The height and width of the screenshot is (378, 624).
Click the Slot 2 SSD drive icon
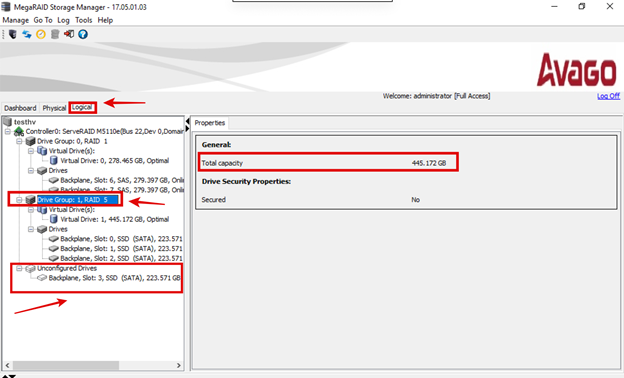[x=54, y=258]
